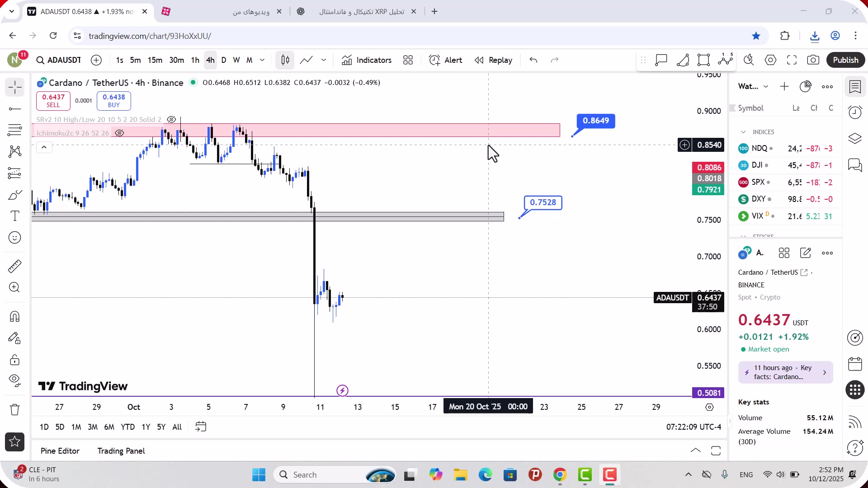Collapse the INDICES section
Viewport: 868px width, 488px height.
743,132
